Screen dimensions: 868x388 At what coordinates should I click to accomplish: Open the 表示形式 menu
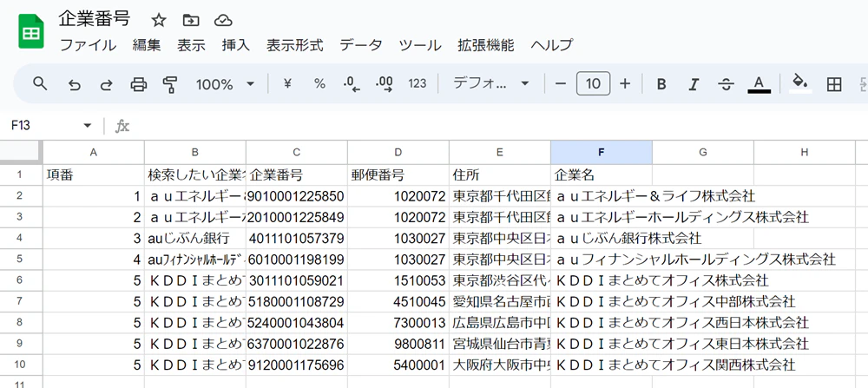[294, 45]
